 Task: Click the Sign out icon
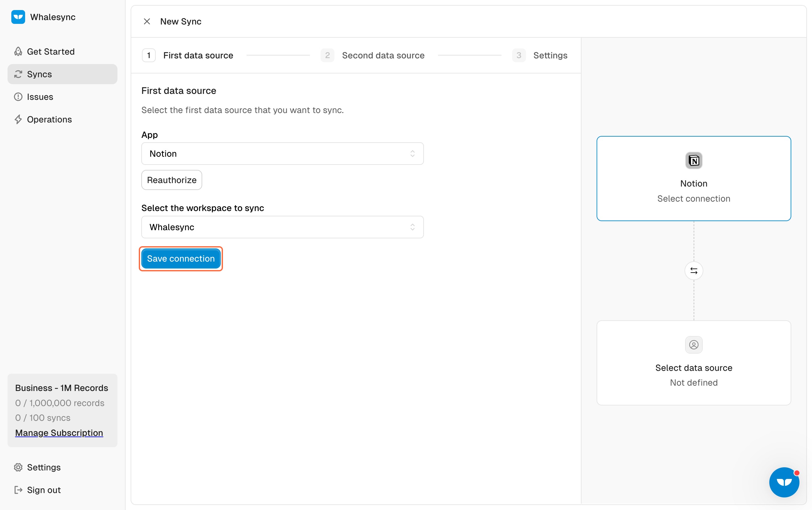tap(18, 490)
